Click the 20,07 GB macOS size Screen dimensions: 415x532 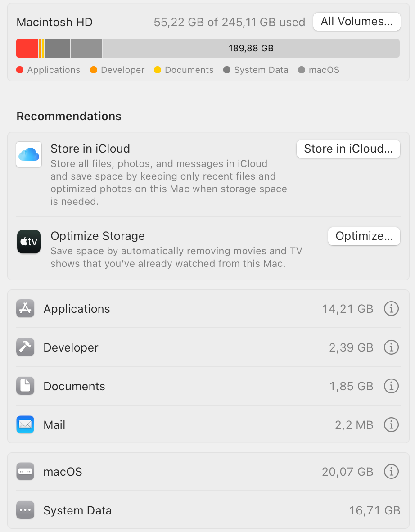click(x=348, y=472)
